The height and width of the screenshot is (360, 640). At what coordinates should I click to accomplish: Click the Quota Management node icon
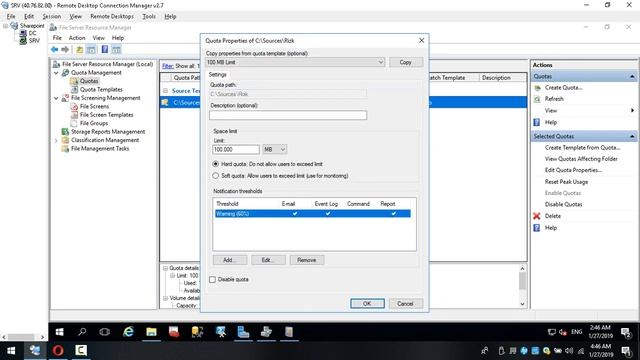tap(65, 73)
